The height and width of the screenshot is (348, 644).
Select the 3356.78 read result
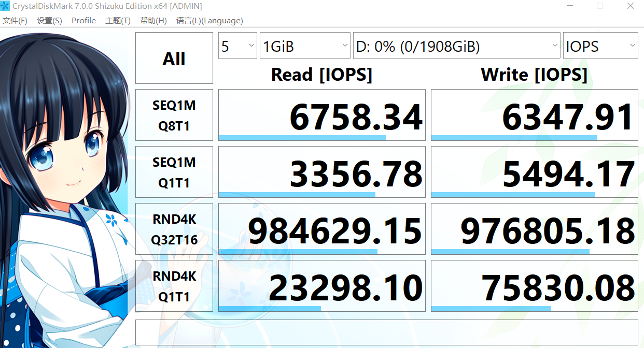click(322, 172)
